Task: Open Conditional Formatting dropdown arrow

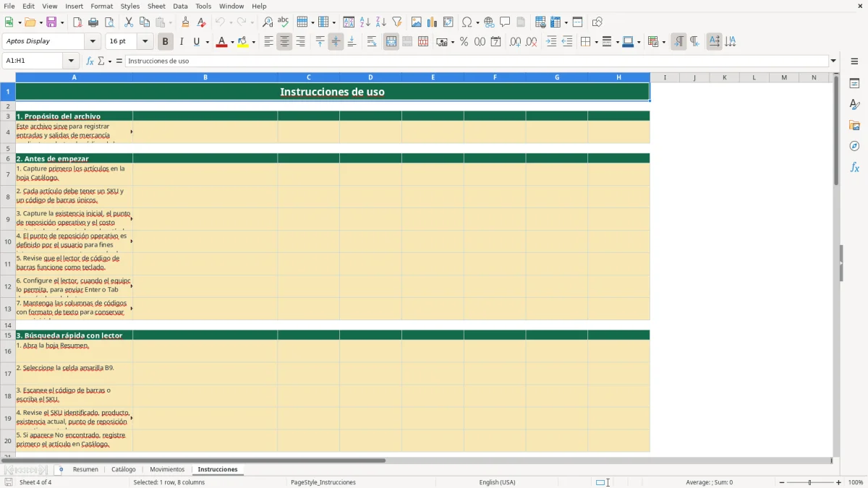Action: pos(664,42)
